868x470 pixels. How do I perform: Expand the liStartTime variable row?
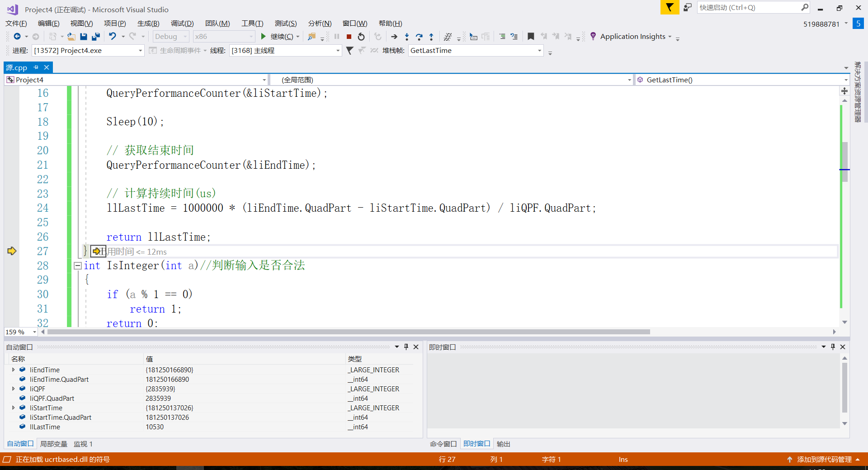(x=14, y=408)
